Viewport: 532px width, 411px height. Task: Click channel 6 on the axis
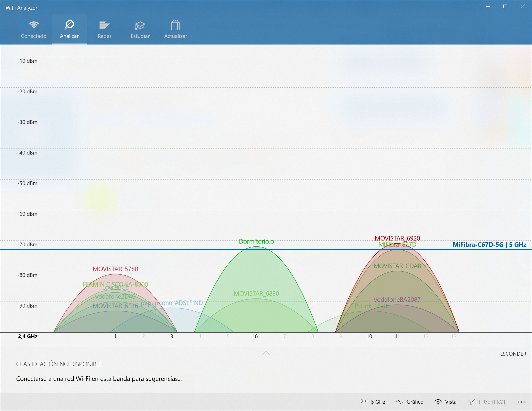point(256,336)
